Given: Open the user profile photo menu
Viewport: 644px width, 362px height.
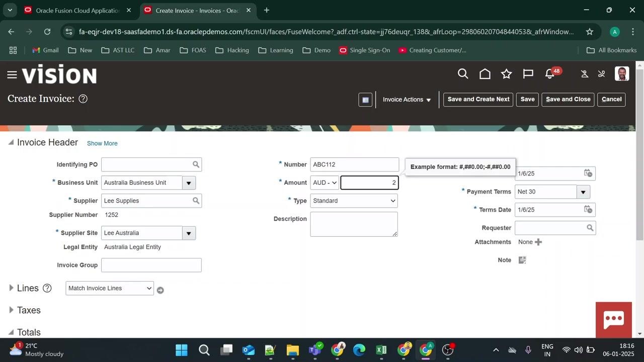Looking at the screenshot, I should [622, 73].
